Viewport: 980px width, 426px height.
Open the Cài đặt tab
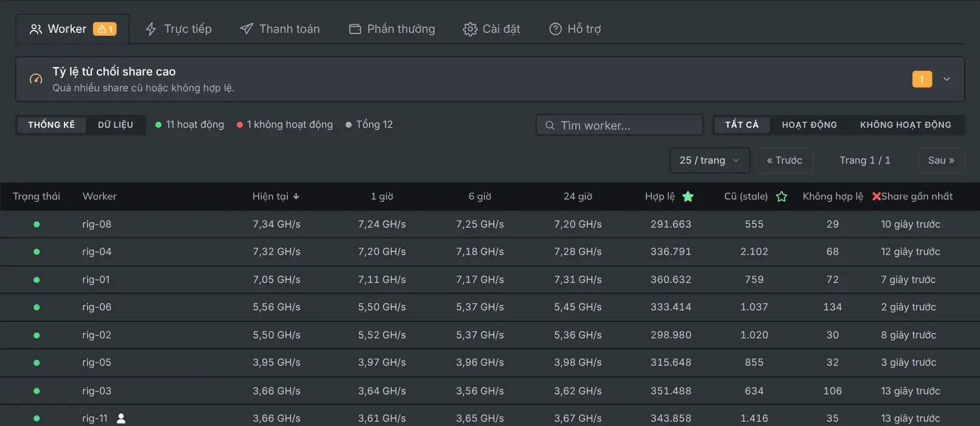pyautogui.click(x=492, y=29)
